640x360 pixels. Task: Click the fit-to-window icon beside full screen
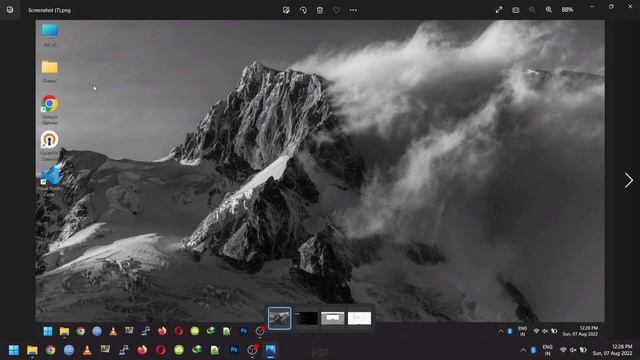pyautogui.click(x=516, y=10)
